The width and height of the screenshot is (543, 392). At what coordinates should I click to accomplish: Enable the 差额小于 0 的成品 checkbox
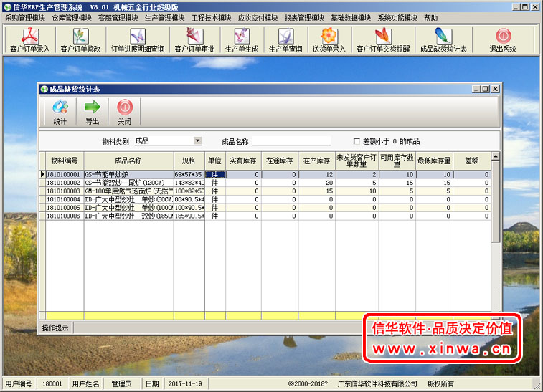coord(357,141)
